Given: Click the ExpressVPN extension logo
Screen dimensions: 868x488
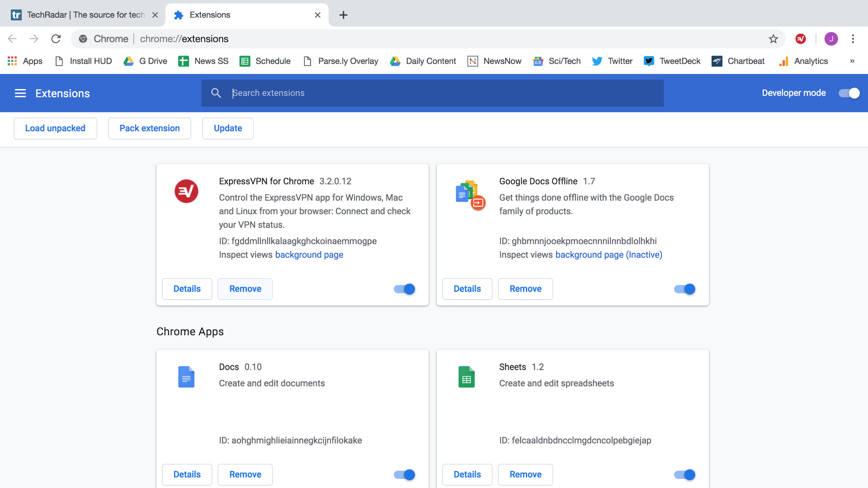Looking at the screenshot, I should pyautogui.click(x=186, y=191).
